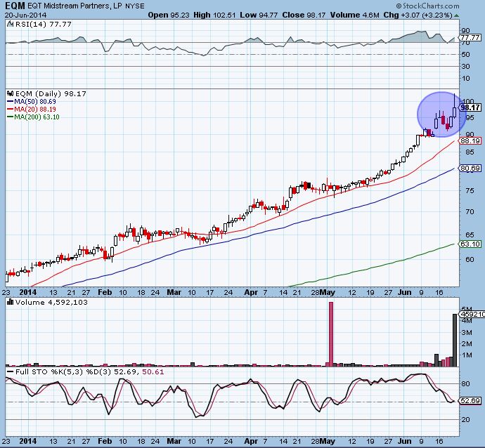Click the EQM (Daily) 98.17 panel title
This screenshot has width=485, height=448.
pos(51,93)
